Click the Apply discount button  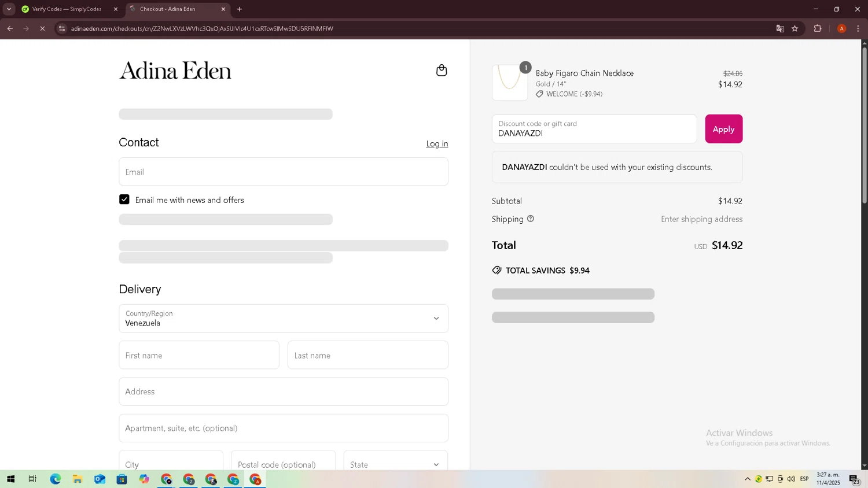tap(723, 129)
